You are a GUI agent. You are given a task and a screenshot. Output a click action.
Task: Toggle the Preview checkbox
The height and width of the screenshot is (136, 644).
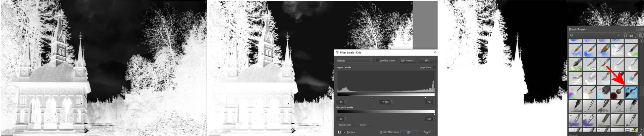[344, 132]
